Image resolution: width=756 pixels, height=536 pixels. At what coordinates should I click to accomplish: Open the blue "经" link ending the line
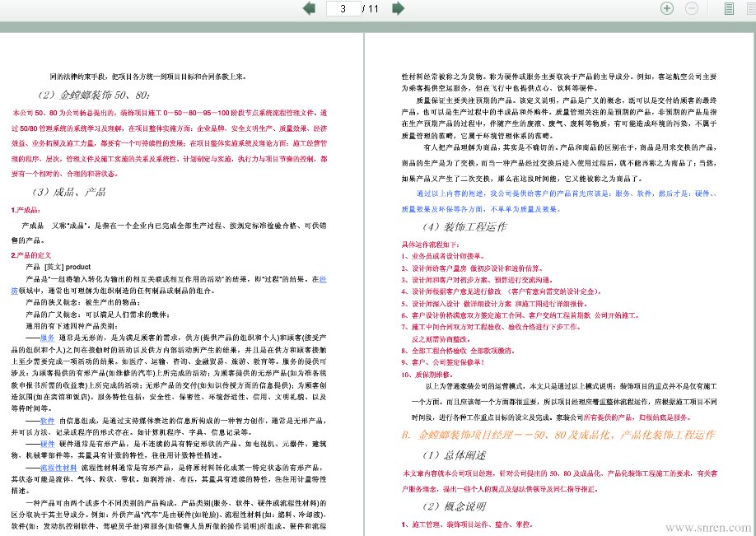[323, 279]
